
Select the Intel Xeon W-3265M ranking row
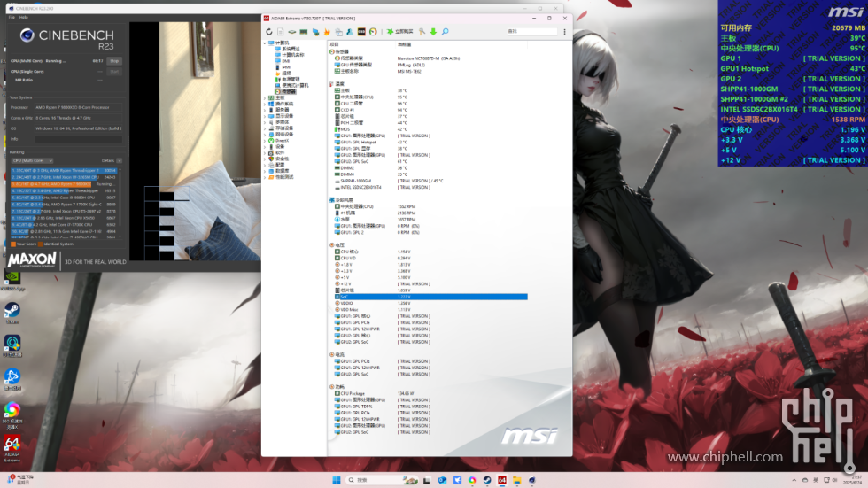(64, 177)
